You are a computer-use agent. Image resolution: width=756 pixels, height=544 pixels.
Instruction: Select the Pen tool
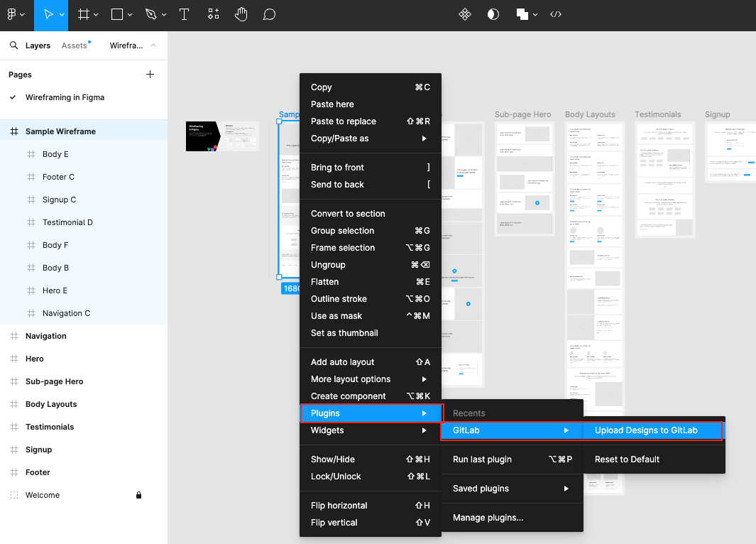pyautogui.click(x=150, y=14)
